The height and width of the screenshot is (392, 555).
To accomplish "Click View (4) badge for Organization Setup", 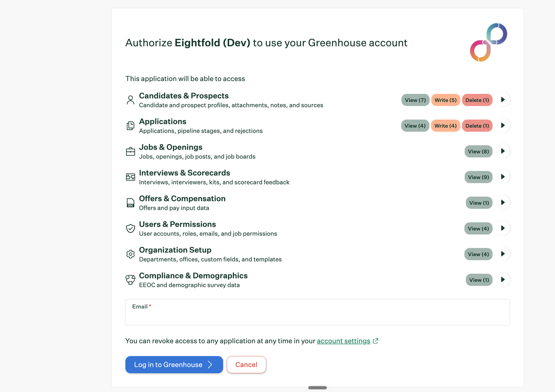I will [478, 255].
